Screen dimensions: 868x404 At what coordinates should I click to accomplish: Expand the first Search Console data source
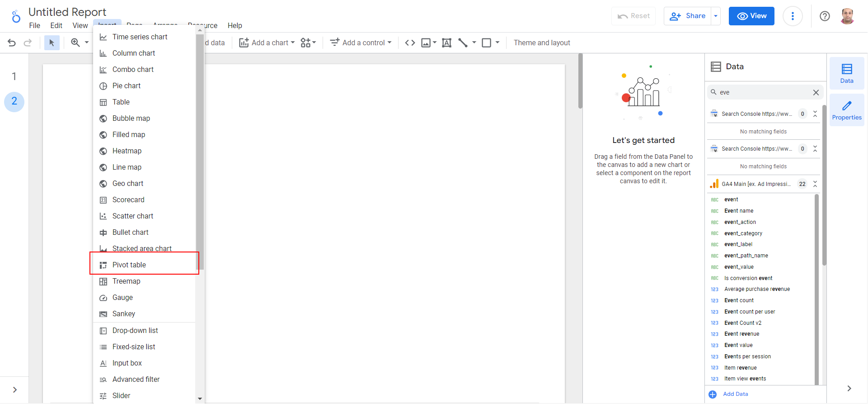[x=815, y=114]
